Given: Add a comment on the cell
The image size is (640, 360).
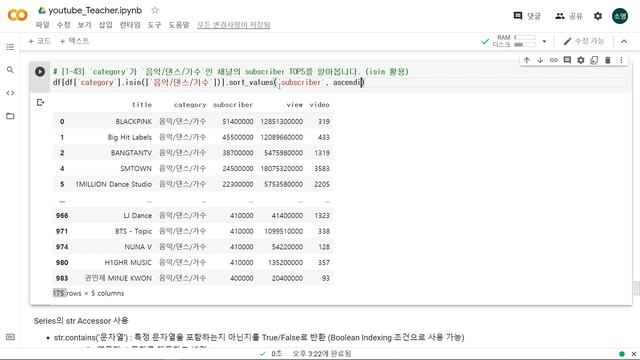Looking at the screenshot, I should pyautogui.click(x=567, y=60).
